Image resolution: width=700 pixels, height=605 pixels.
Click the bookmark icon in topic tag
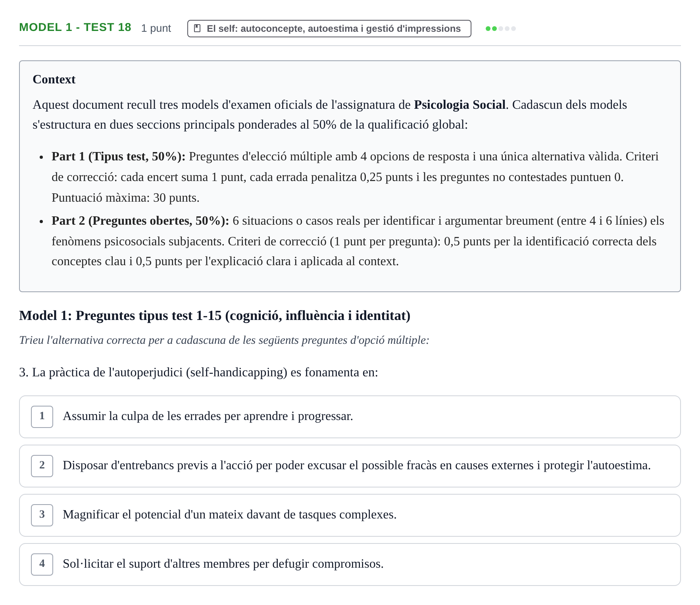[197, 29]
